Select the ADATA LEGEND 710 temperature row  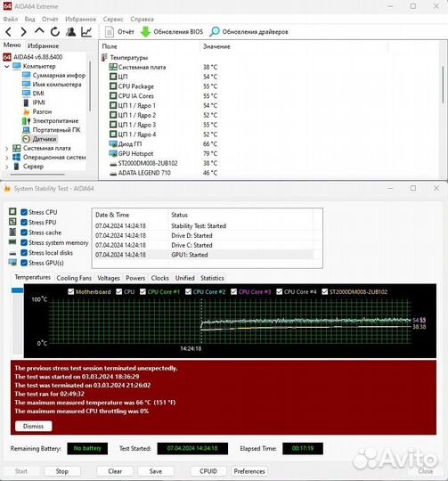(x=163, y=173)
